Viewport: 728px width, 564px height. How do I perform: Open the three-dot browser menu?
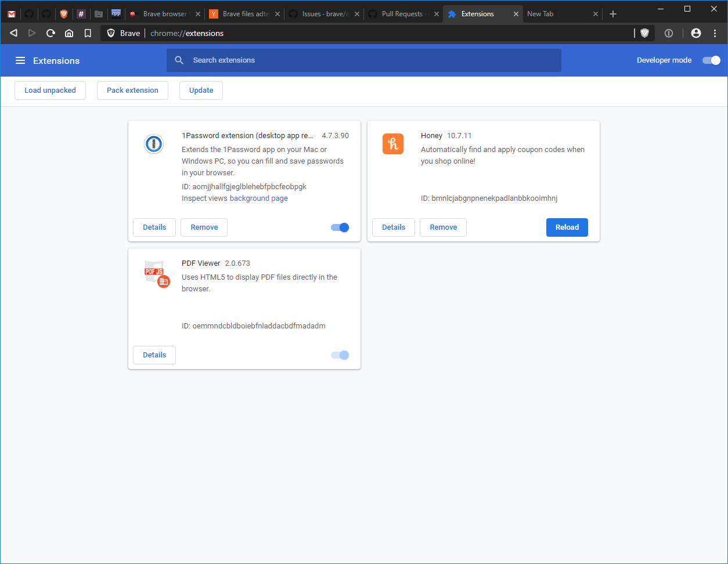click(715, 33)
